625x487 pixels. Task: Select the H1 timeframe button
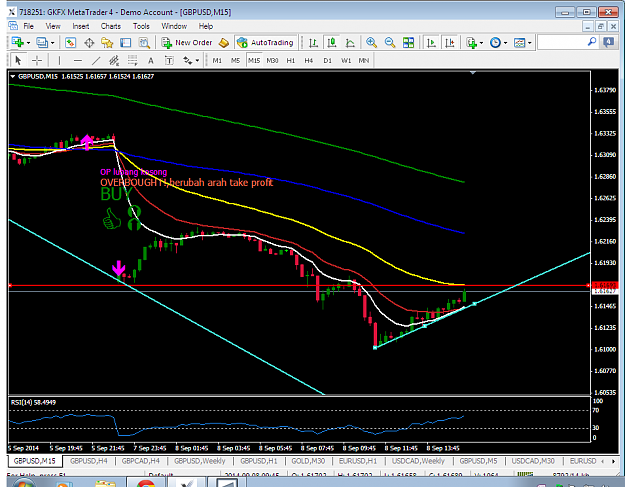tap(291, 61)
